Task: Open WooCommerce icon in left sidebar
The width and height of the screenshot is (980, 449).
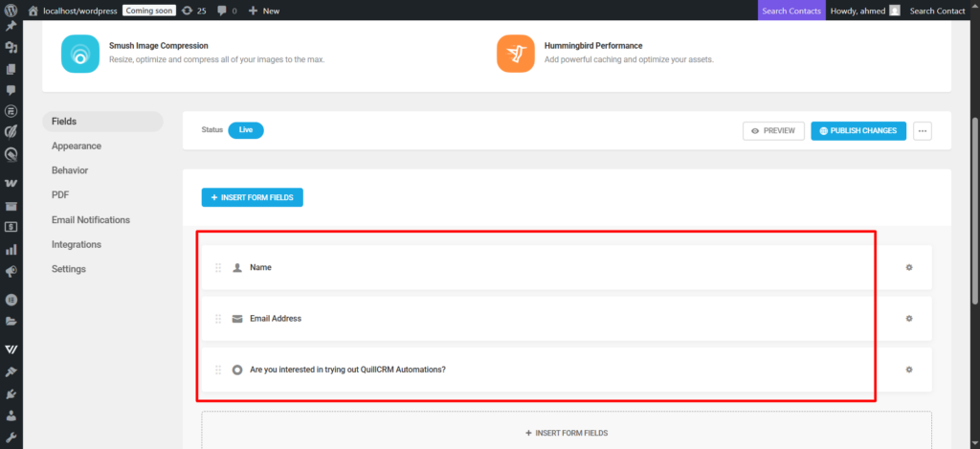Action: click(11, 182)
